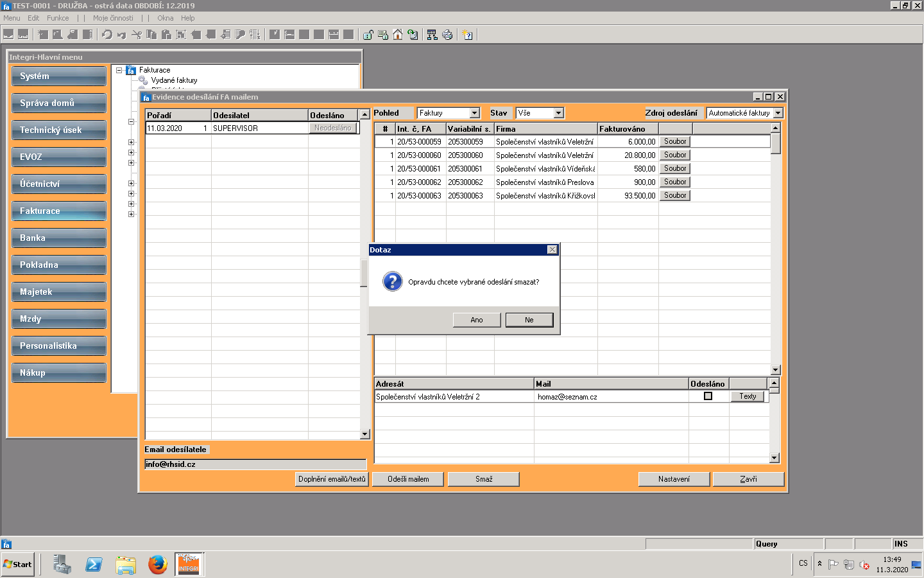
Task: Click the undo arrow toolbar icon
Action: point(122,35)
